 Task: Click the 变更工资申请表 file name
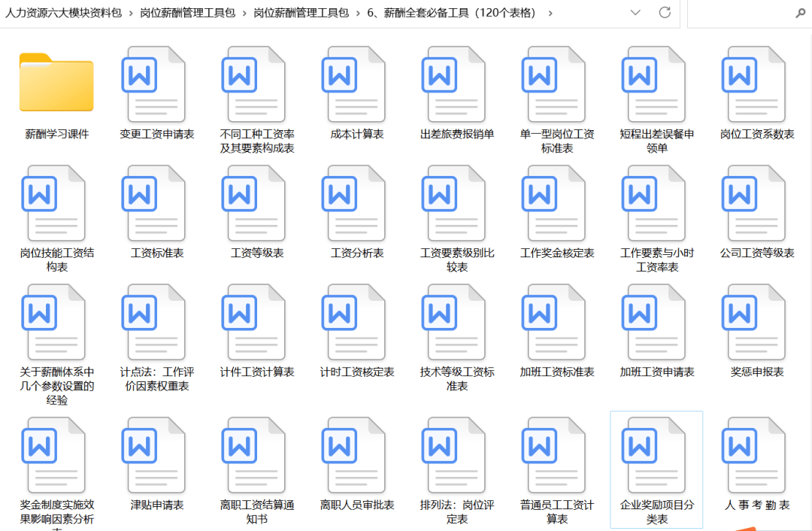click(157, 134)
